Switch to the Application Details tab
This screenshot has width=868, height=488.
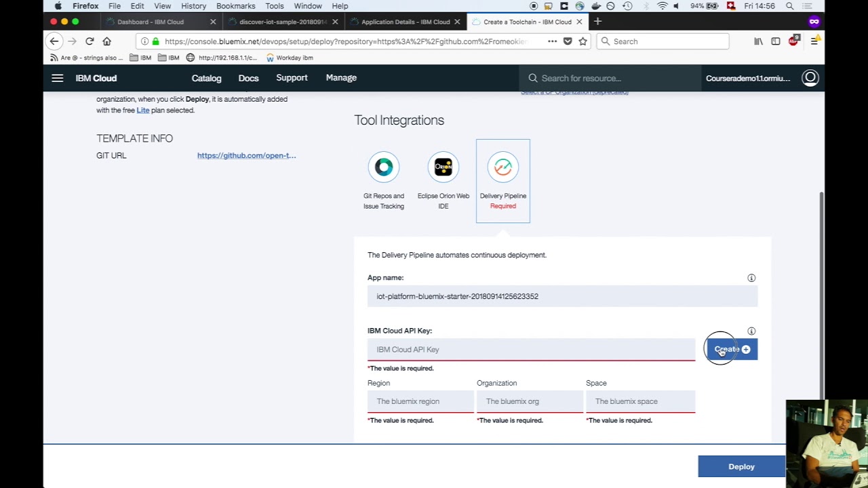404,22
